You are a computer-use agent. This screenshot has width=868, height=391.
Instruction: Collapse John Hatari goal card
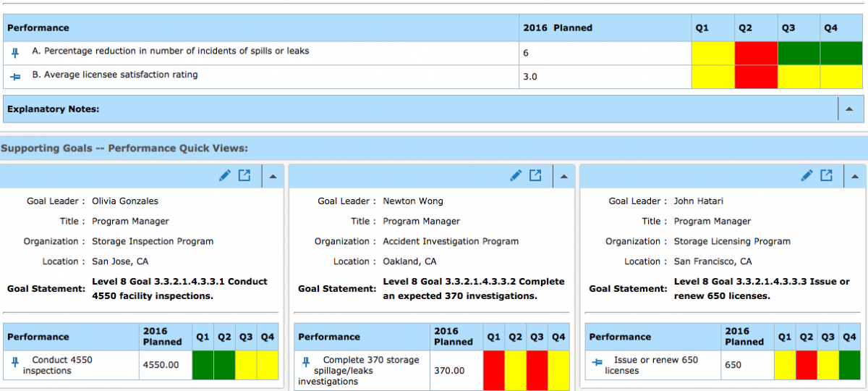[x=855, y=176]
